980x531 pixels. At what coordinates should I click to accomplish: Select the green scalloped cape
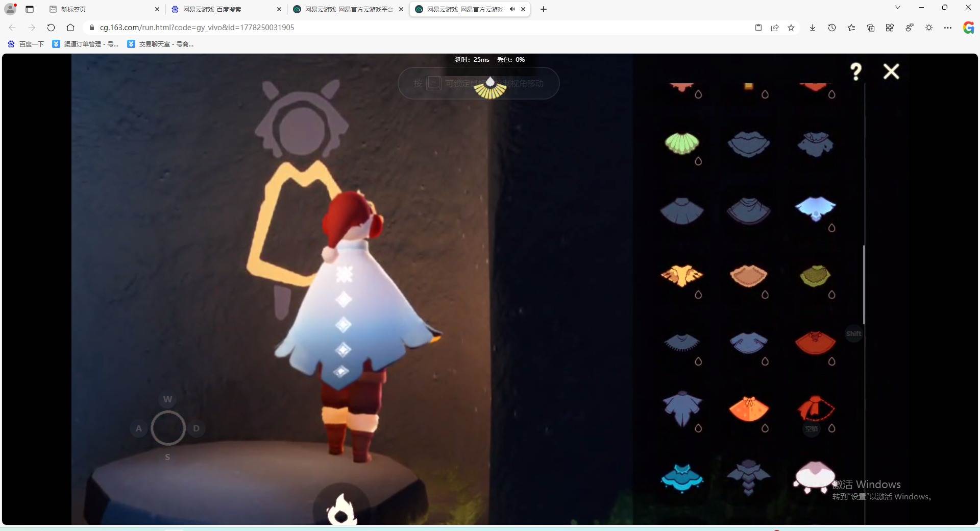point(682,143)
